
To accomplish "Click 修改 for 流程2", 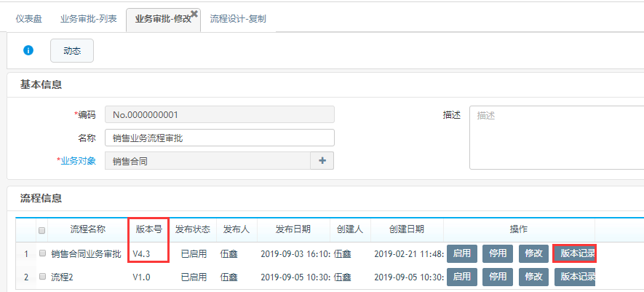I will (x=534, y=277).
